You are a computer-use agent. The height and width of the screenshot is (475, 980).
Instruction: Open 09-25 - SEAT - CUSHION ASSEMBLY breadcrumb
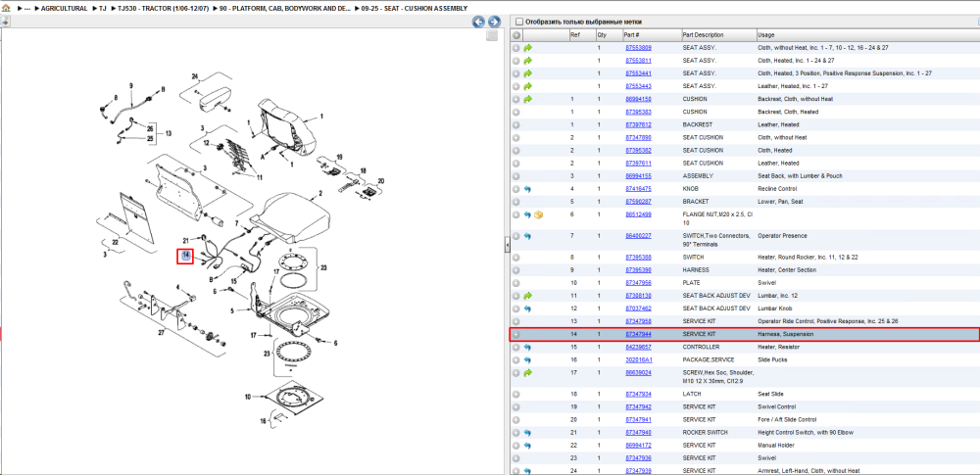(414, 9)
